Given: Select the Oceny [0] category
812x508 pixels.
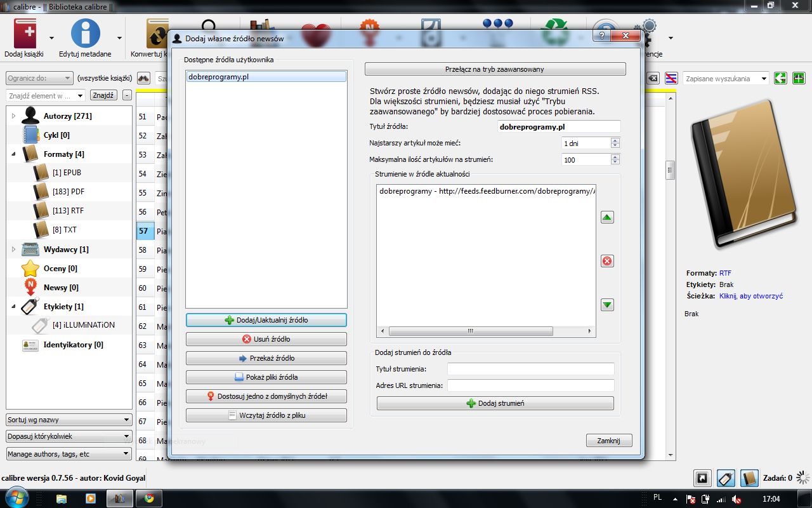Looking at the screenshot, I should coord(60,269).
